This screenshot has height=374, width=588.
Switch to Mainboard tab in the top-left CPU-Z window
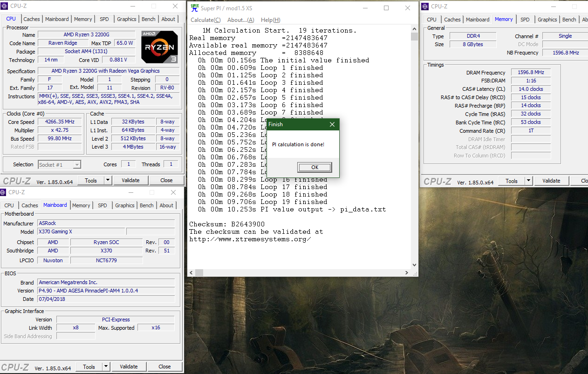pos(57,19)
